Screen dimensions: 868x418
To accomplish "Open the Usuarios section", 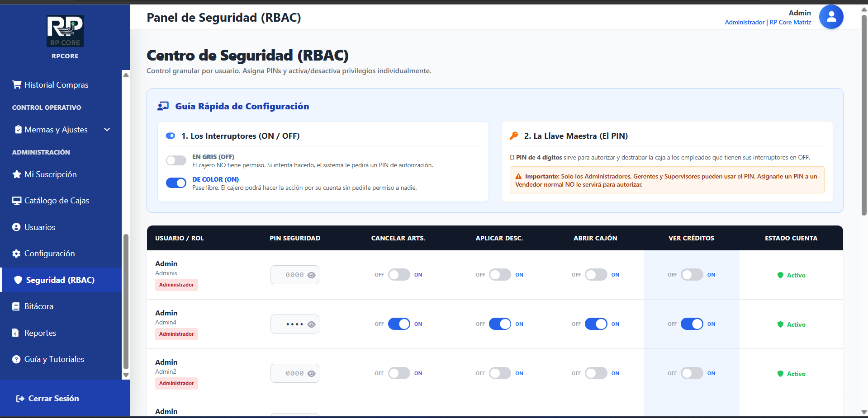I will (x=61, y=227).
